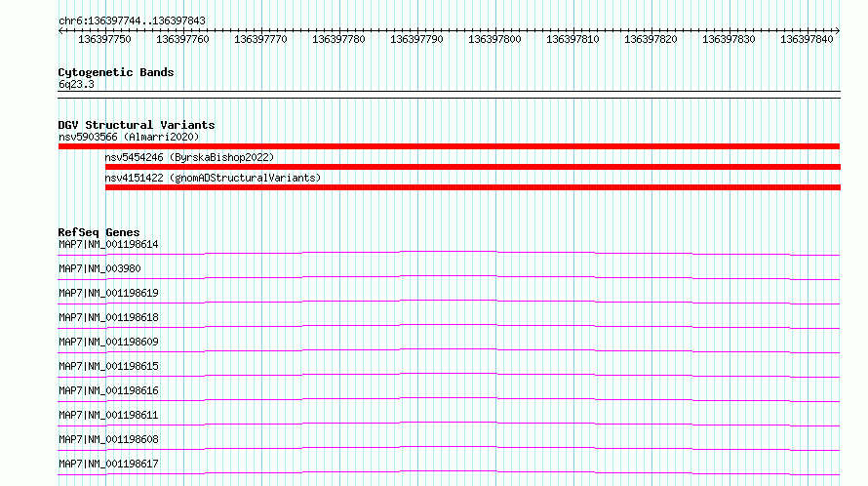Click the 6q23.3 band label

[76, 84]
